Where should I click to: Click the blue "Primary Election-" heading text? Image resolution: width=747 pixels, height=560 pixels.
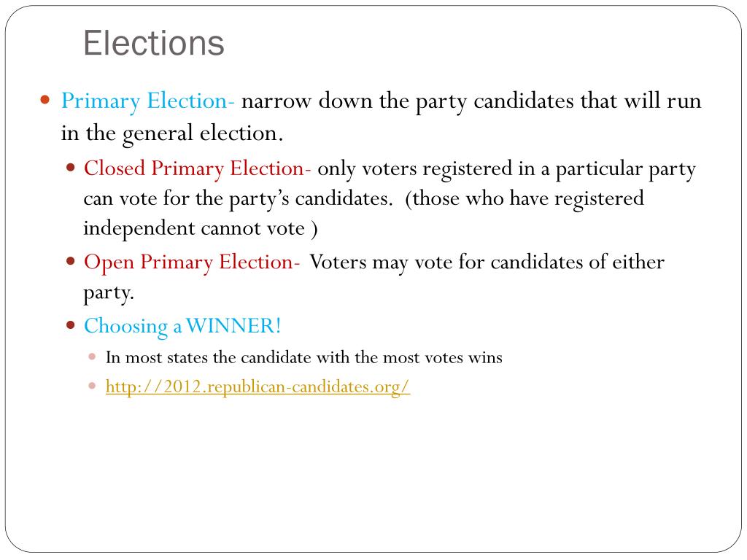[147, 101]
